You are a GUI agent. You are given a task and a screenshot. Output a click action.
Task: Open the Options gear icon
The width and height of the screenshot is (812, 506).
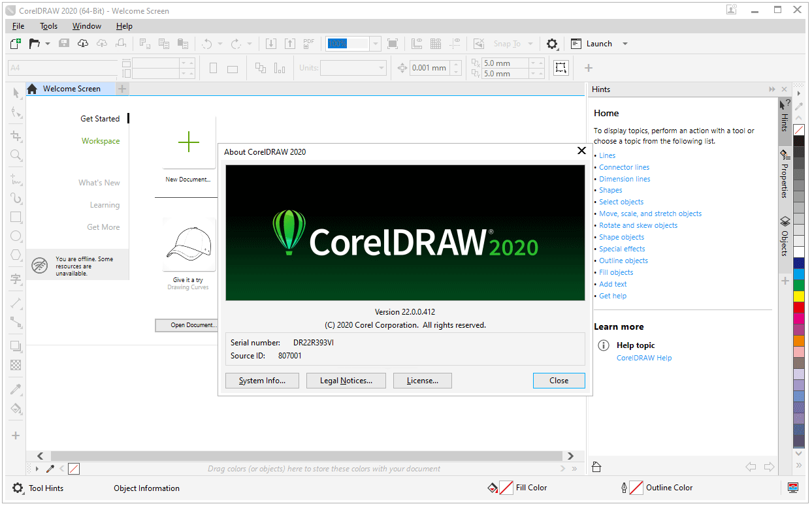click(552, 44)
